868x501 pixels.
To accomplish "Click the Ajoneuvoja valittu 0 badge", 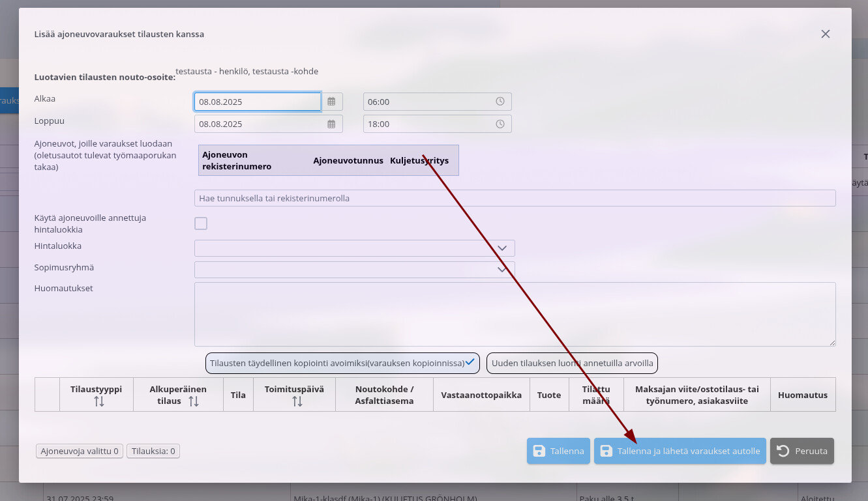I will [80, 451].
